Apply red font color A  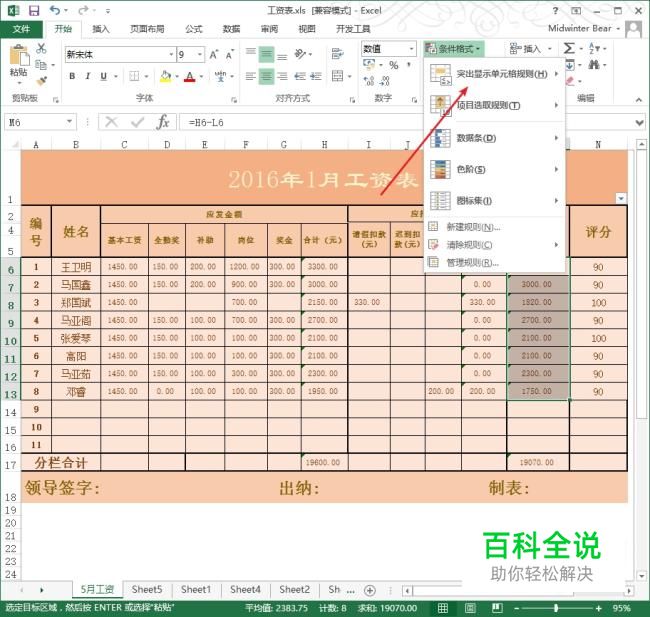coord(190,76)
